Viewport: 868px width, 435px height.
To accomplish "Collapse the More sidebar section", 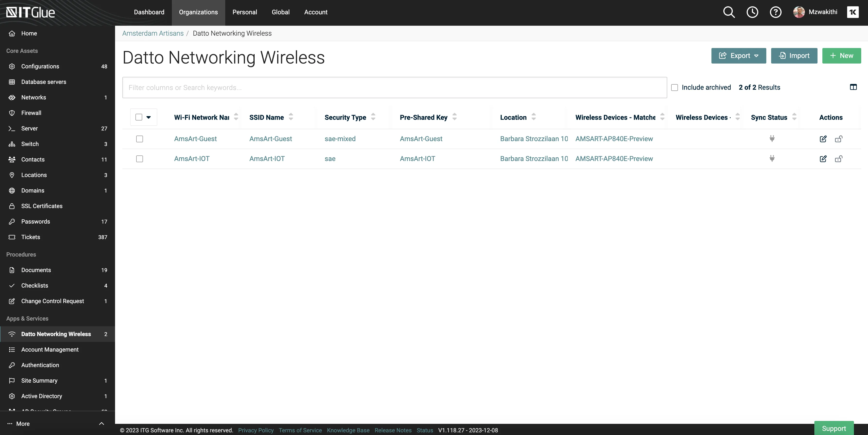I will pos(101,424).
